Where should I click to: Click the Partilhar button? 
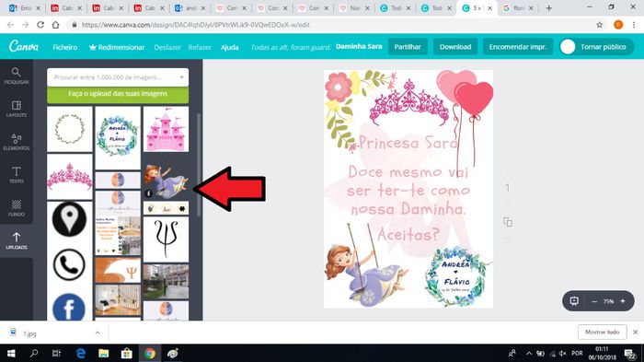coord(408,46)
